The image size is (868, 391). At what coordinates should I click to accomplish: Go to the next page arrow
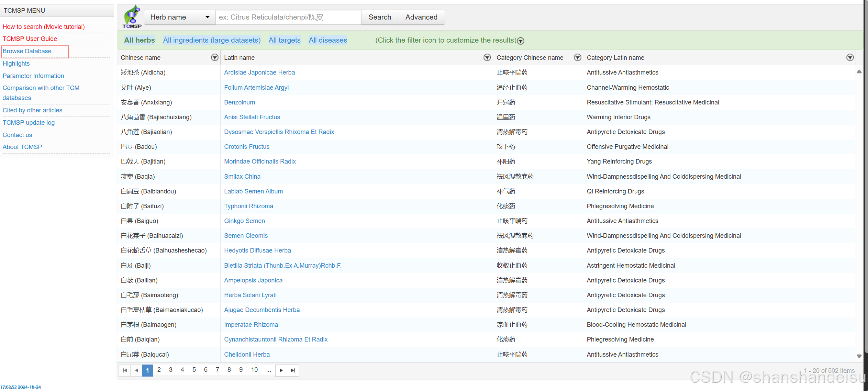pos(281,370)
